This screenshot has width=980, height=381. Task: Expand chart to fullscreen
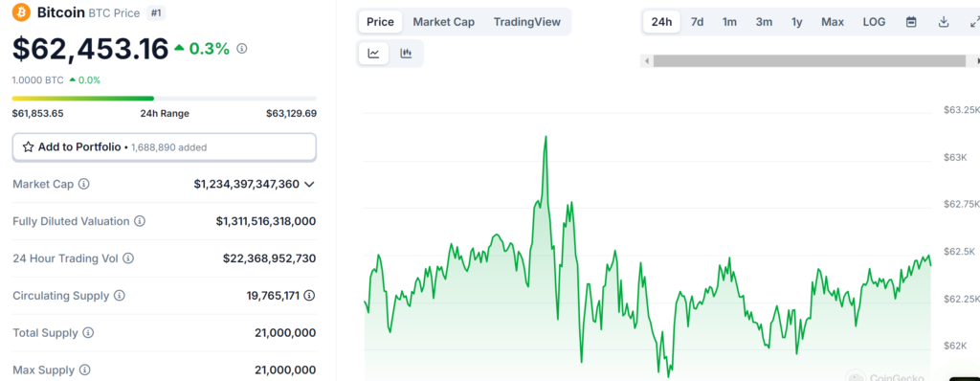point(973,22)
